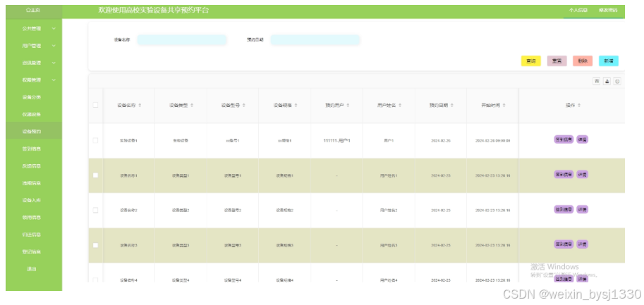644x305 pixels.
Task: Click the 用户姓名2 cell
Action: (x=389, y=211)
